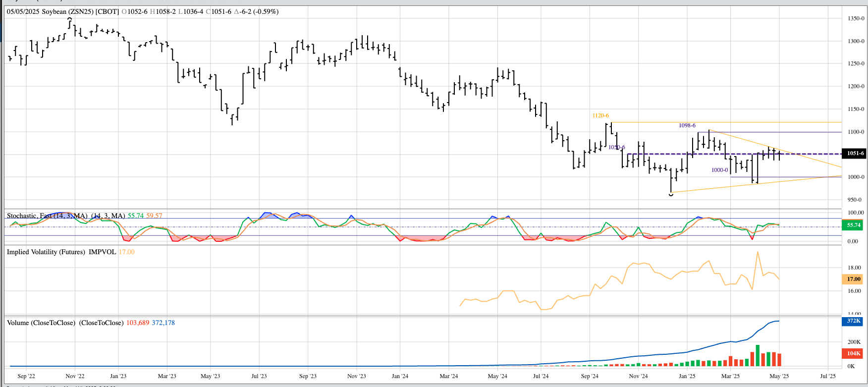Click the blue 372,178 open interest reading
868x387 pixels.
click(x=163, y=323)
